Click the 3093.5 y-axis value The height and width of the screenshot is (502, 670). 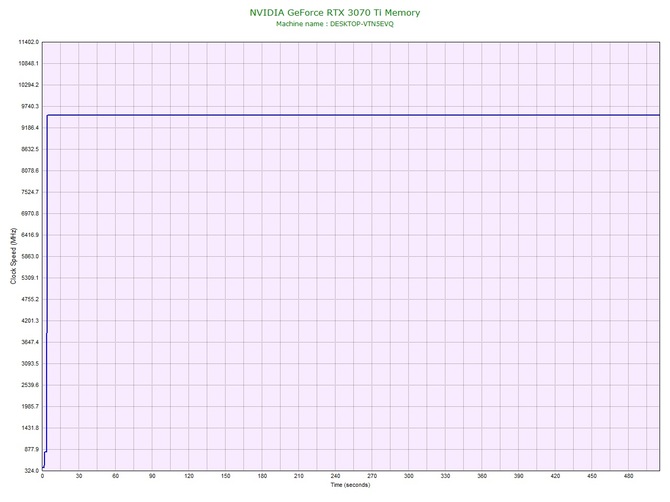point(30,364)
